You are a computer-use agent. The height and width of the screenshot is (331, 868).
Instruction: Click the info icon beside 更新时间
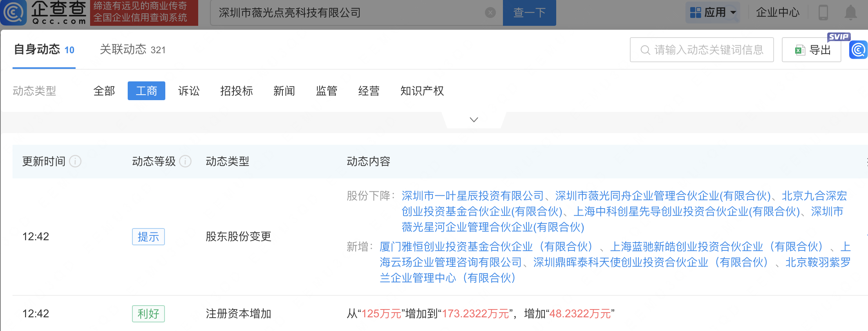(x=75, y=161)
